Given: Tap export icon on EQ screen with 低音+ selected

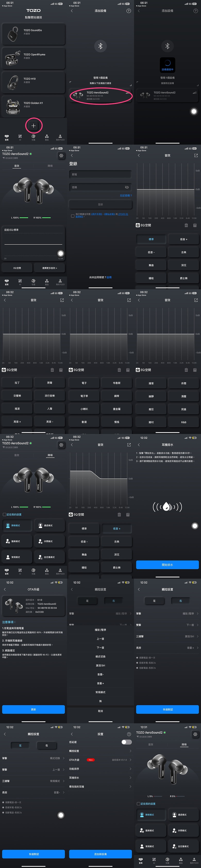Looking at the screenshot, I should (129, 445).
